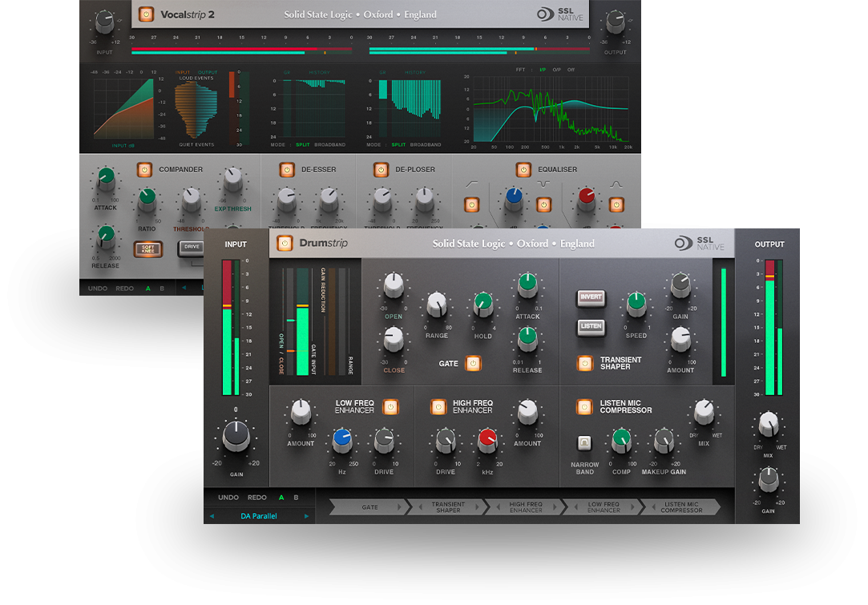Select preset slot B in Drumstrip
This screenshot has width=868, height=605.
[297, 498]
